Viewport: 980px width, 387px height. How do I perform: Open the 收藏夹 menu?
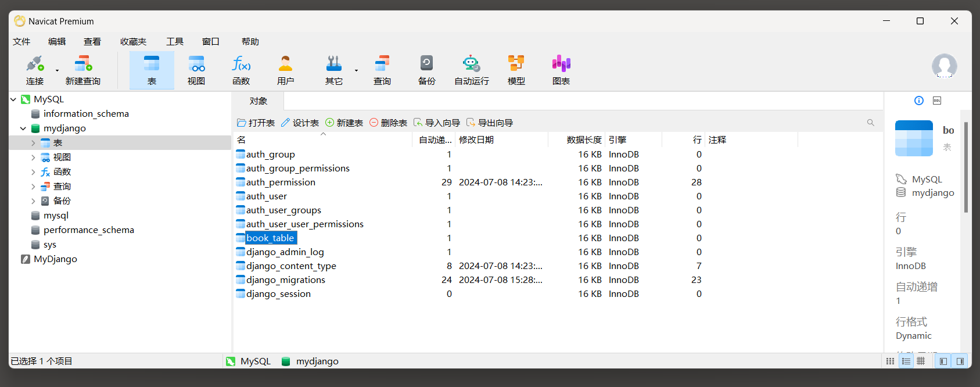coord(133,41)
